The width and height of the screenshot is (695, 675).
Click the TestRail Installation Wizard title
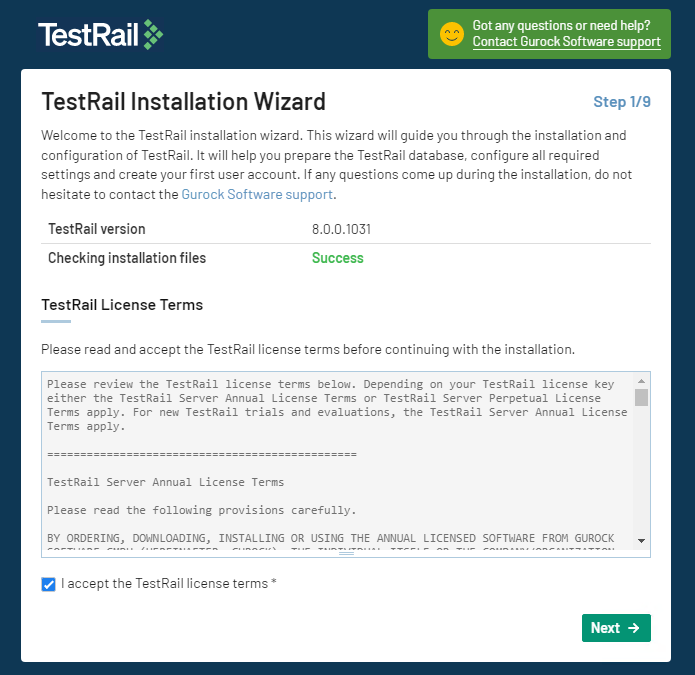point(184,101)
